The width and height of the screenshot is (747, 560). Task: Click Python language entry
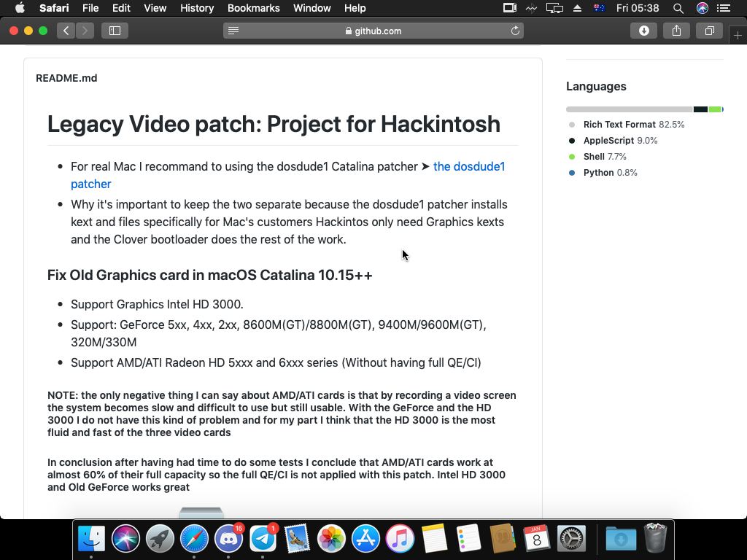[x=603, y=173]
